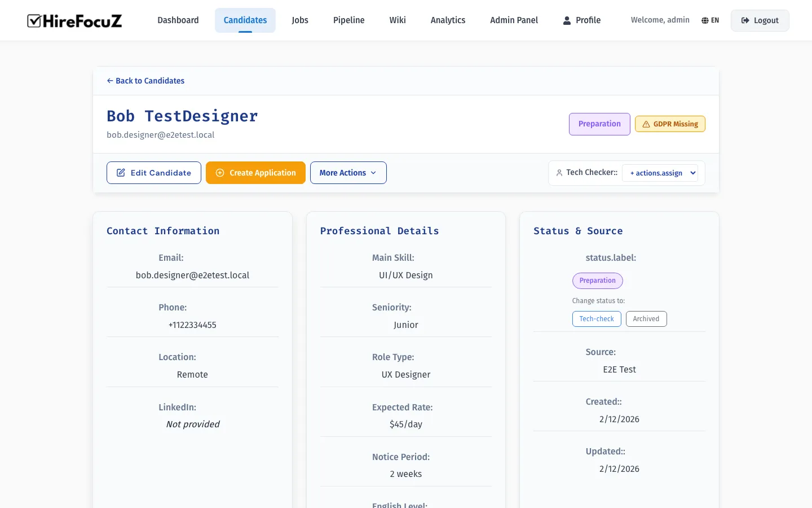
Task: Click the HireFocuZ logo
Action: pos(74,20)
